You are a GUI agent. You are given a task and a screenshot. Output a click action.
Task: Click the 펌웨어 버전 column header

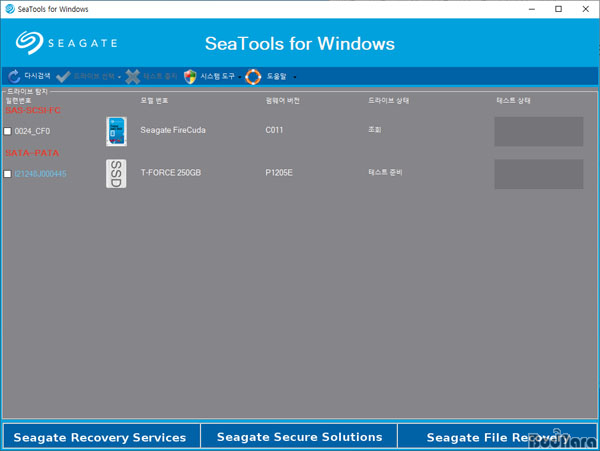click(282, 101)
